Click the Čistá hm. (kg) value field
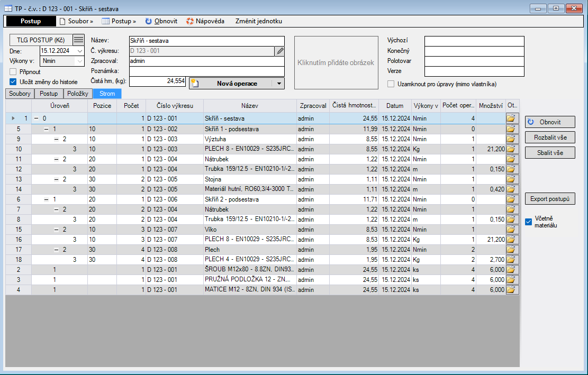The height and width of the screenshot is (375, 588). [158, 81]
